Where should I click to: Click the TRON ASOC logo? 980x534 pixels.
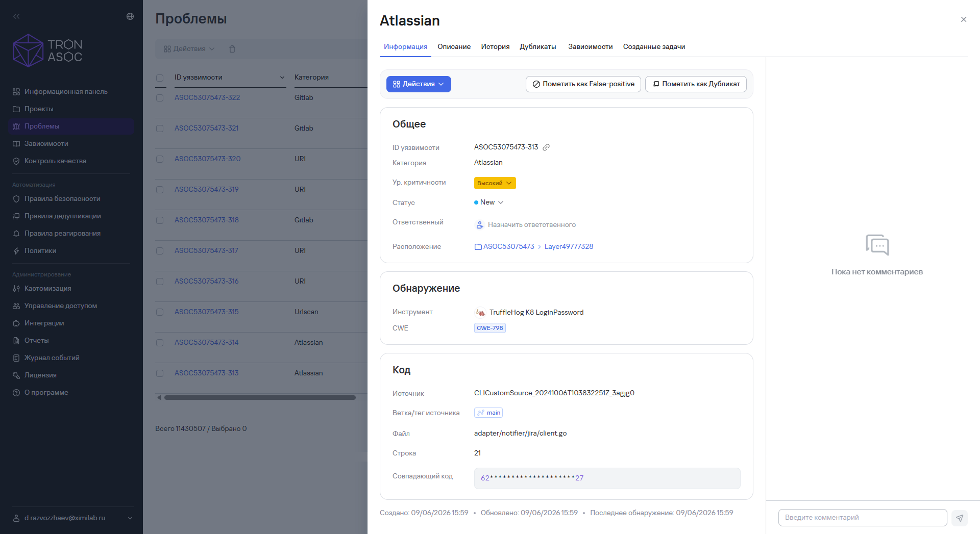[x=47, y=50]
